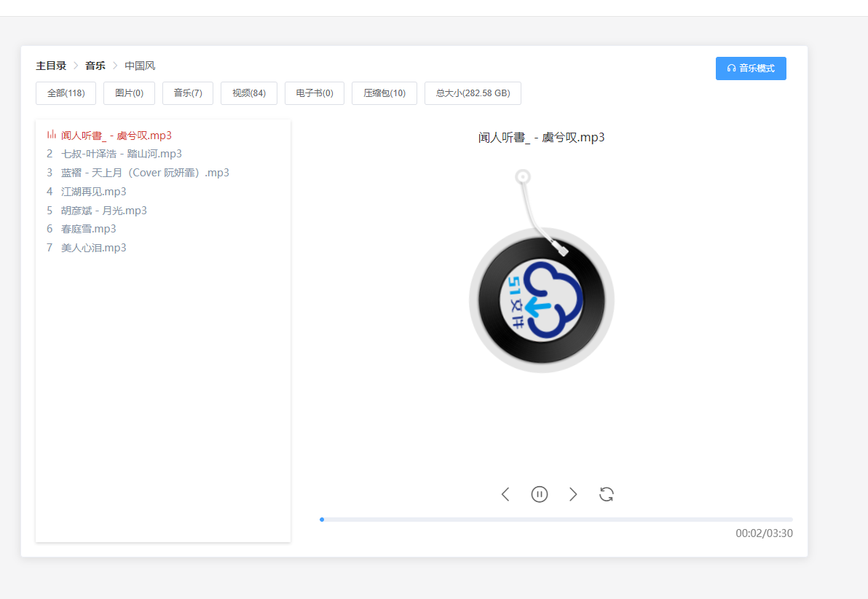Select the 全部(118) filter tab
Screen dimensions: 868x599
(x=66, y=93)
